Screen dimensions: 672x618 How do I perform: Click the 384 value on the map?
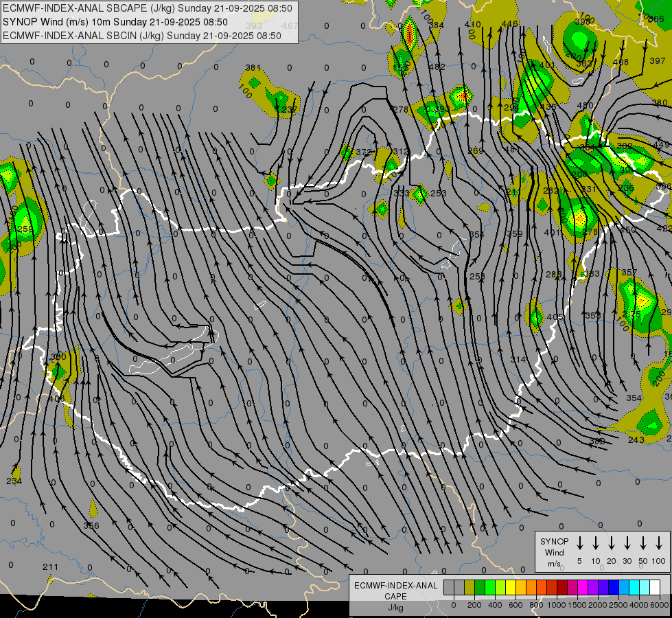coord(437,25)
